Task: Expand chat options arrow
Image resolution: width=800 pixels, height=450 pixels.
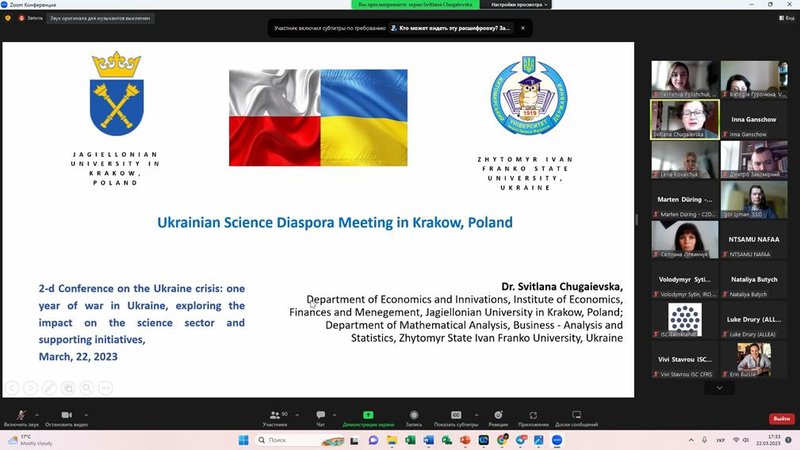Action: click(x=334, y=415)
